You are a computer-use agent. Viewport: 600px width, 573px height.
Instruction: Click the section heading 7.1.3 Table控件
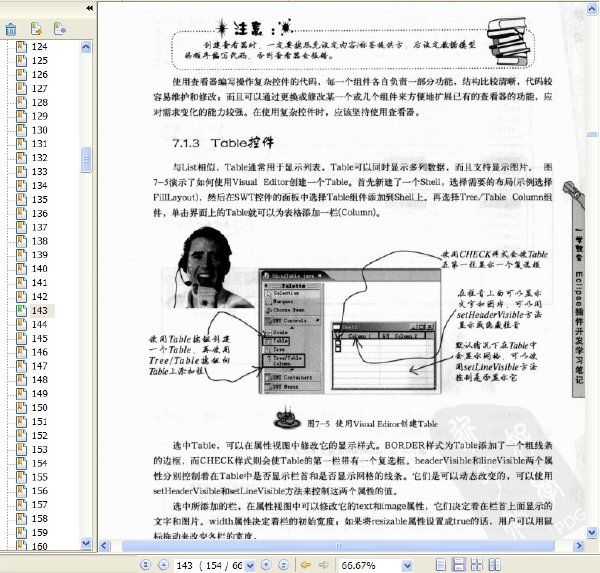(223, 143)
